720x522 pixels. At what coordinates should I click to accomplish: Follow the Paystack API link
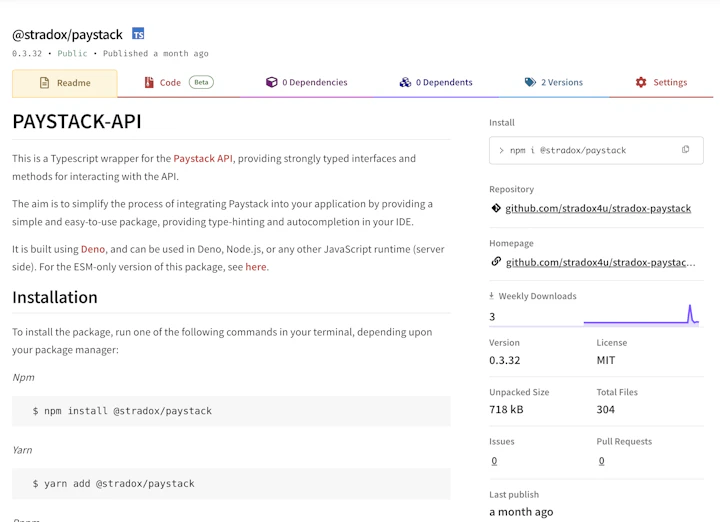pos(203,158)
